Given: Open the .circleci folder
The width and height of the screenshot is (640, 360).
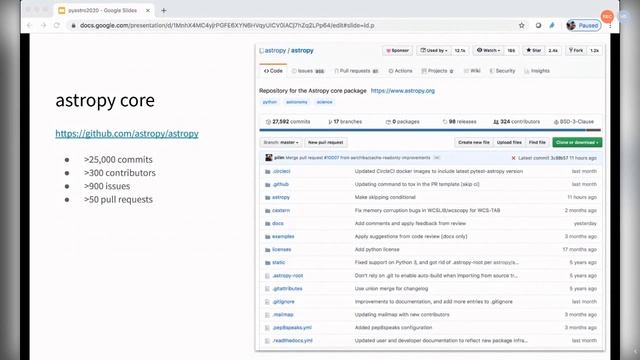Looking at the screenshot, I should pos(281,171).
